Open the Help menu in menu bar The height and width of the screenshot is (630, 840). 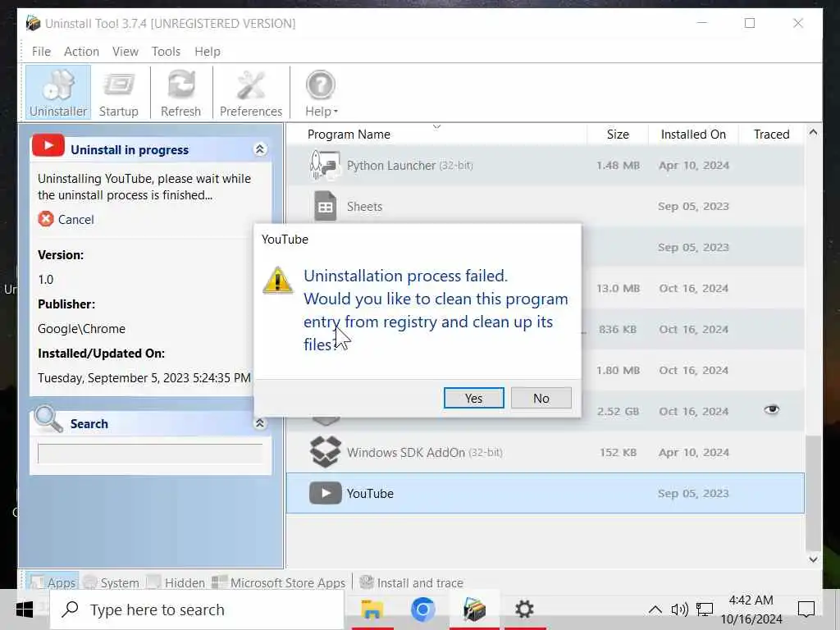[x=208, y=52]
